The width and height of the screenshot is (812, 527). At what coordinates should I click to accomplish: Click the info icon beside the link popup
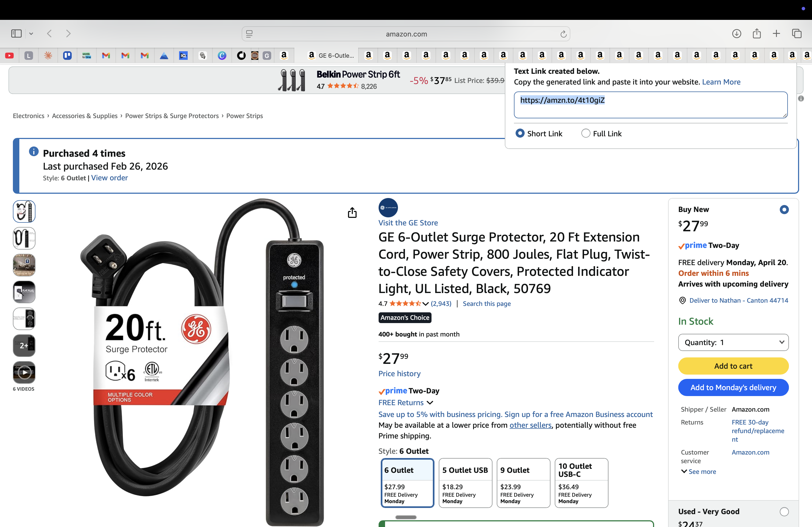[x=801, y=98]
